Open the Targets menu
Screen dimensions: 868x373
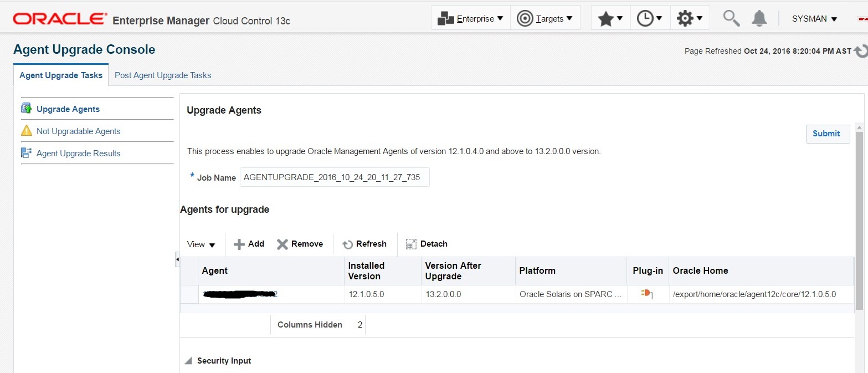545,18
